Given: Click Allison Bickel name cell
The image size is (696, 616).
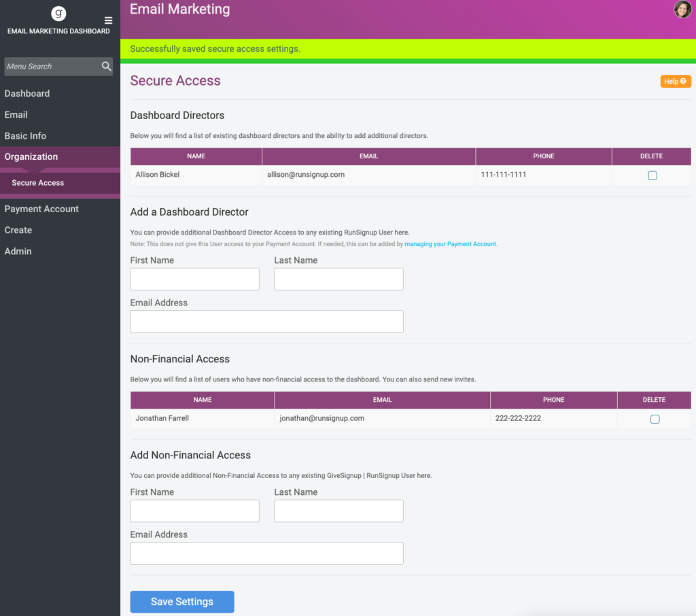Looking at the screenshot, I should tap(196, 175).
